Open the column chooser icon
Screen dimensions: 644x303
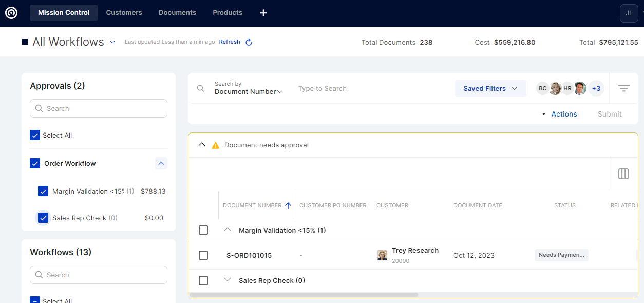coord(623,174)
